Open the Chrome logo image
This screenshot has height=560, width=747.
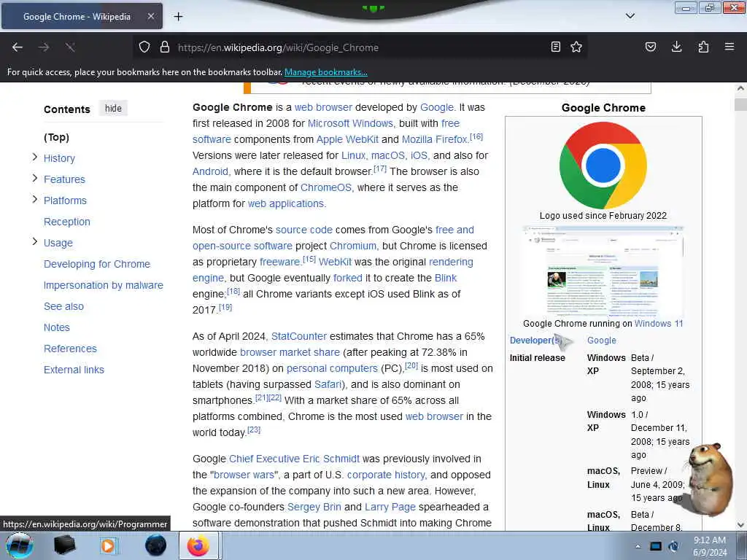(603, 166)
